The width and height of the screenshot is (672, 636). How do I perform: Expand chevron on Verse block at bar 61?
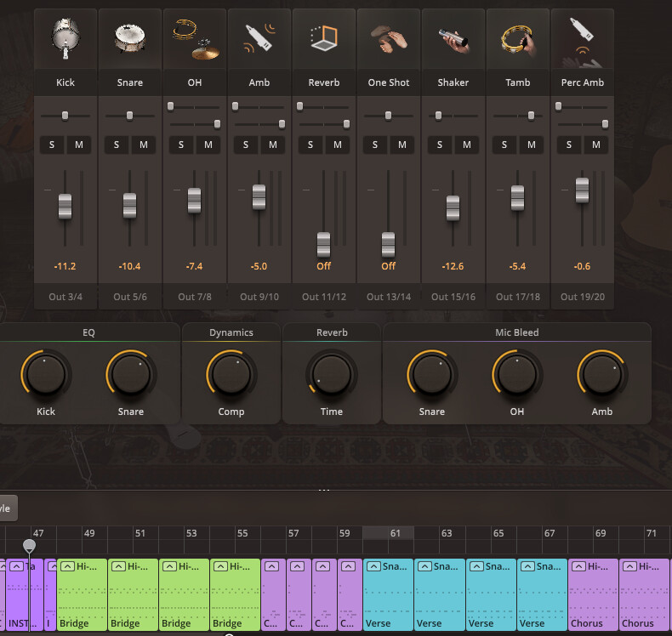pos(373,567)
